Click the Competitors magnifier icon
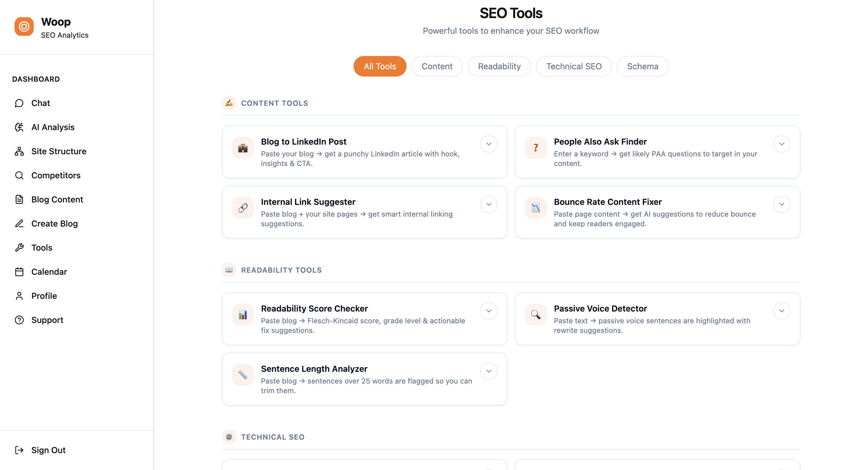Viewport: 868px width, 470px height. 19,175
